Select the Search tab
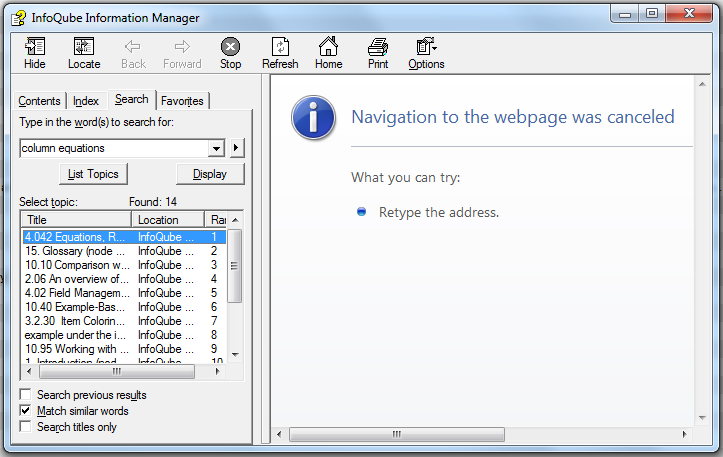The image size is (723, 457). (x=132, y=99)
